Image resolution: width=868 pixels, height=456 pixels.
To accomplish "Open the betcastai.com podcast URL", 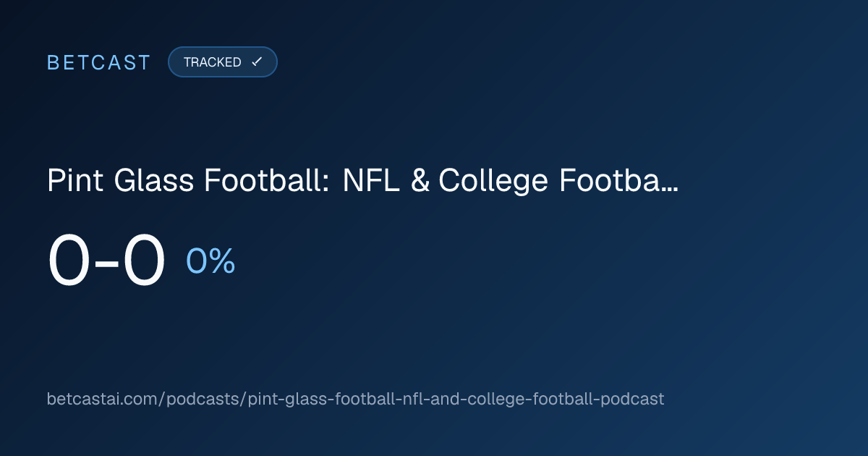I will tap(355, 399).
